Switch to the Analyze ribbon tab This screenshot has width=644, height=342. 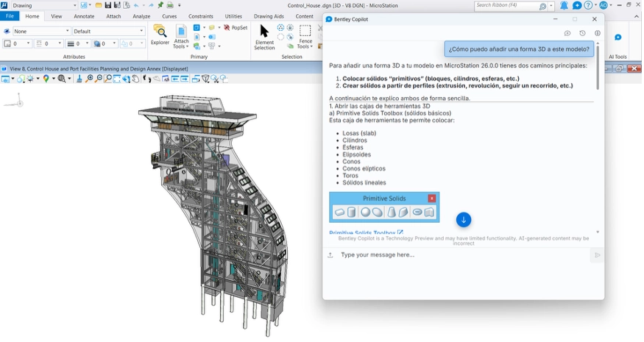click(x=141, y=16)
